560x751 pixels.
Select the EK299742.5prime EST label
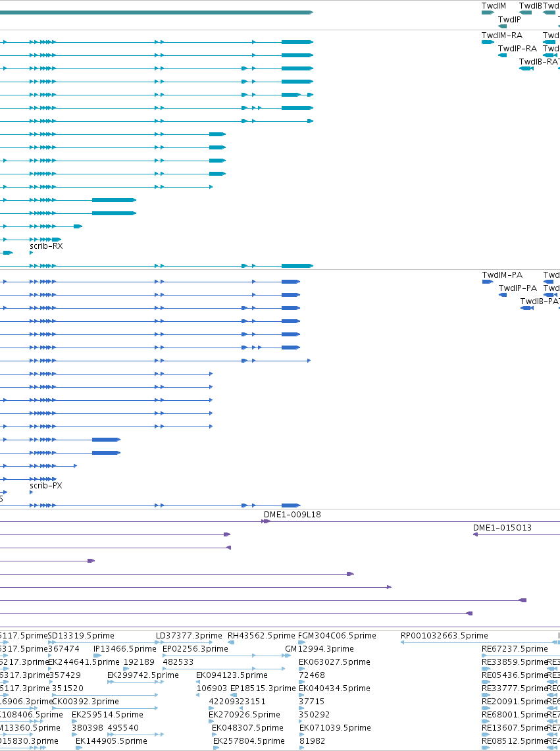(x=143, y=675)
